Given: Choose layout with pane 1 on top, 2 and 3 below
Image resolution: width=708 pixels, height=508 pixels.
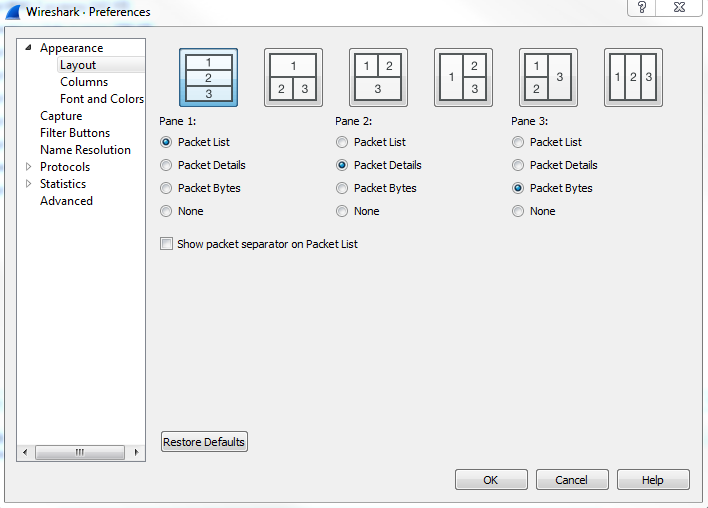Looking at the screenshot, I should click(293, 78).
